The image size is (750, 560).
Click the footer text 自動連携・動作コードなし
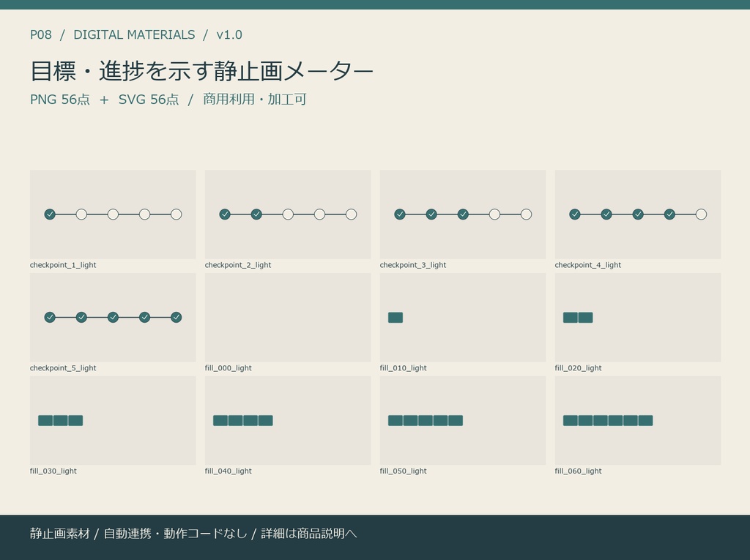click(x=176, y=534)
